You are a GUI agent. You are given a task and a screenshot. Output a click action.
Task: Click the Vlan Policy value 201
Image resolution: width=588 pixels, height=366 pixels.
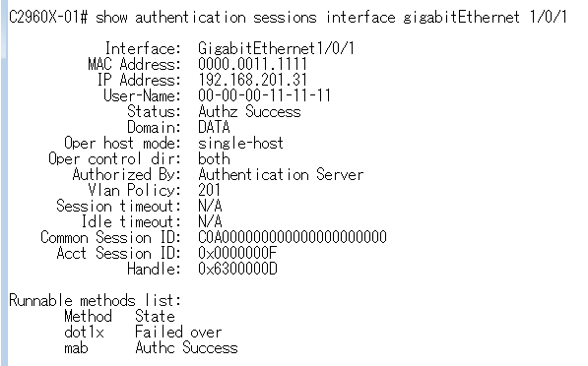[209, 190]
